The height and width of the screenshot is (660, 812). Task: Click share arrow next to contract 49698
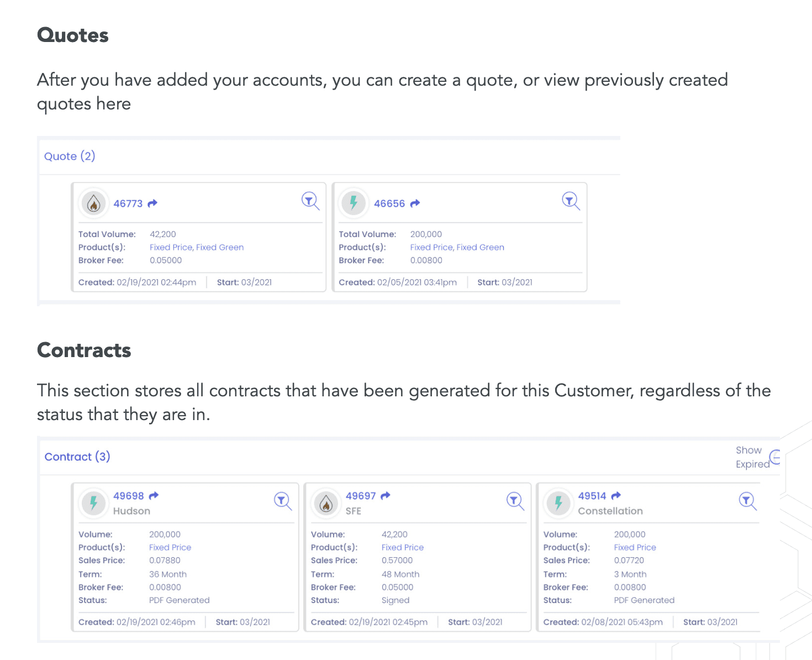[x=154, y=496]
